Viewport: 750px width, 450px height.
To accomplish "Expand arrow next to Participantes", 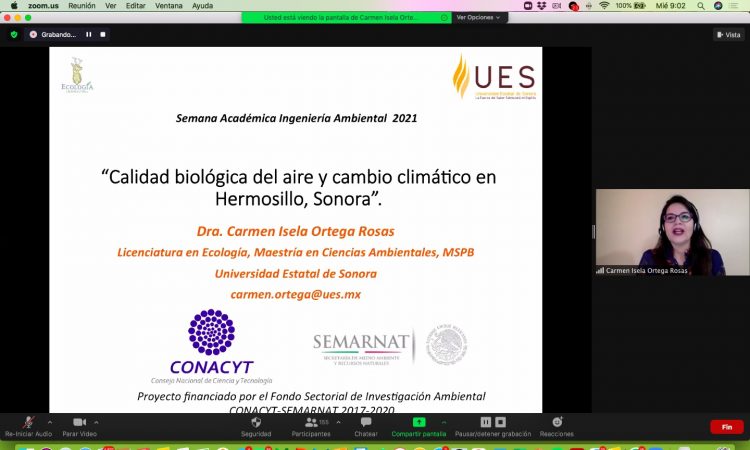I will click(x=339, y=422).
